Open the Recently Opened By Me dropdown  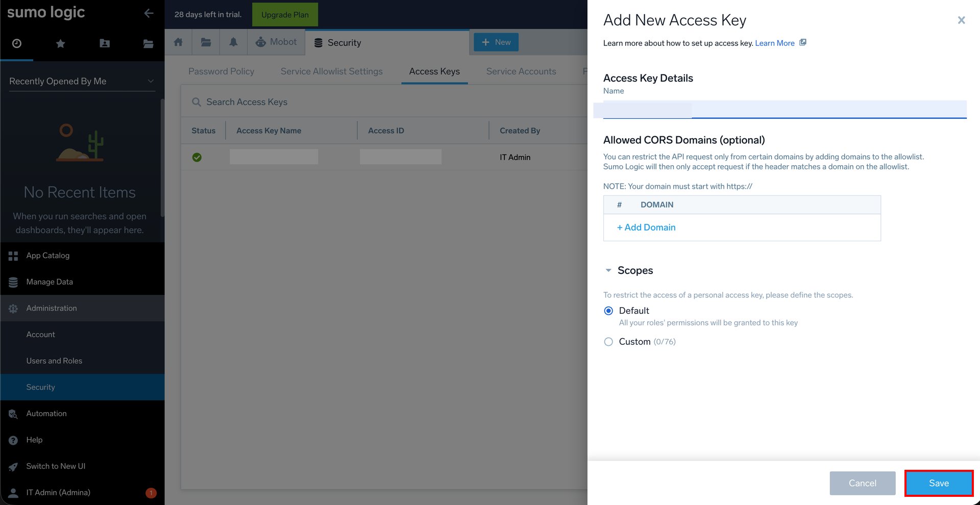coord(82,81)
